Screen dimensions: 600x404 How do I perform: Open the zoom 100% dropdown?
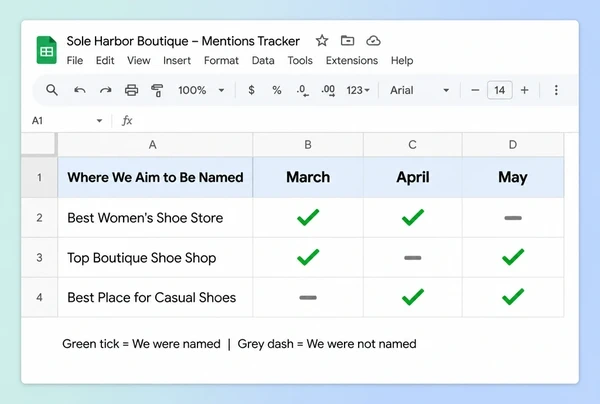point(201,90)
